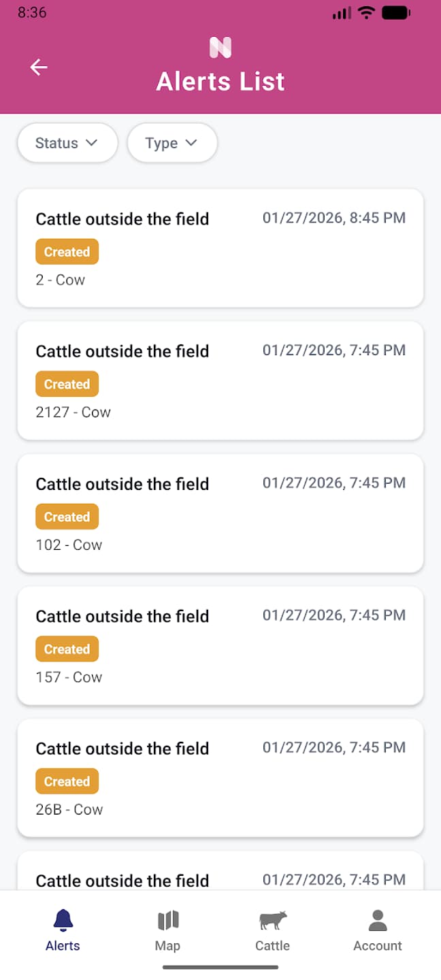Open the Status filter dropdown

tap(67, 143)
